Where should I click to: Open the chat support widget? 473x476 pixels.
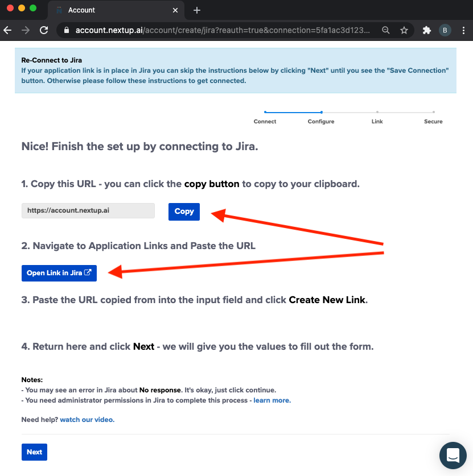point(453,455)
